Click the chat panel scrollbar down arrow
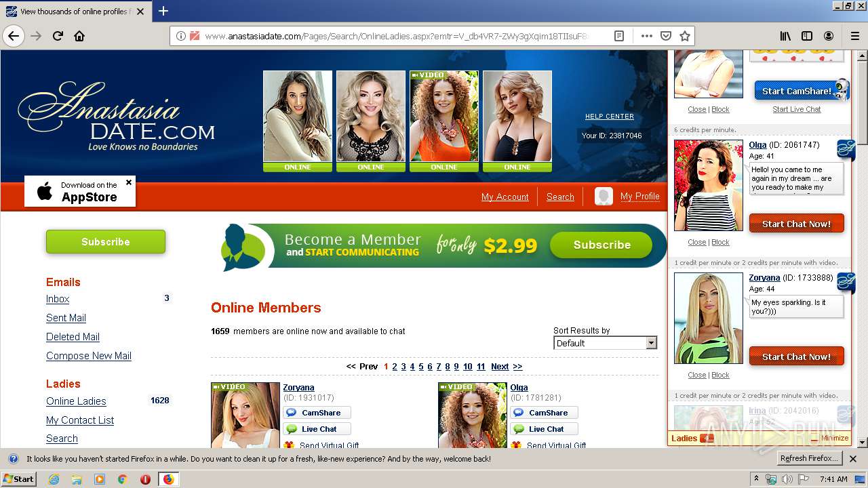This screenshot has height=488, width=868. coord(863,443)
